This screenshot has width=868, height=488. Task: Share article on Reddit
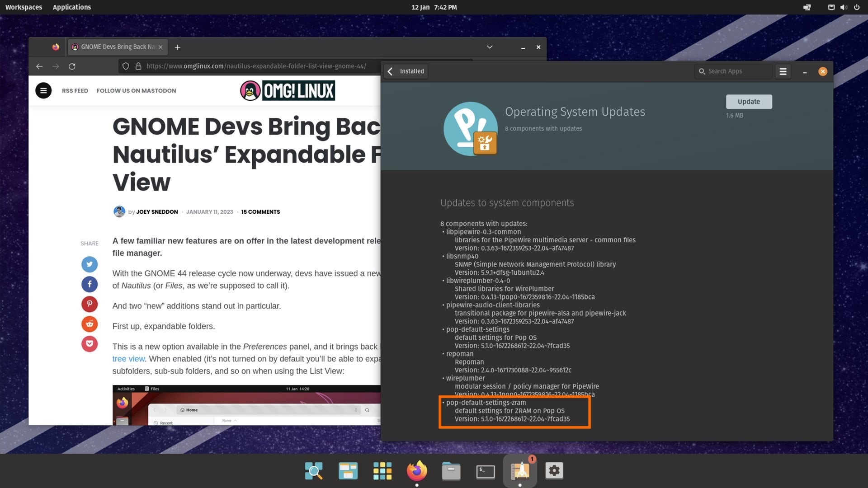coord(90,324)
